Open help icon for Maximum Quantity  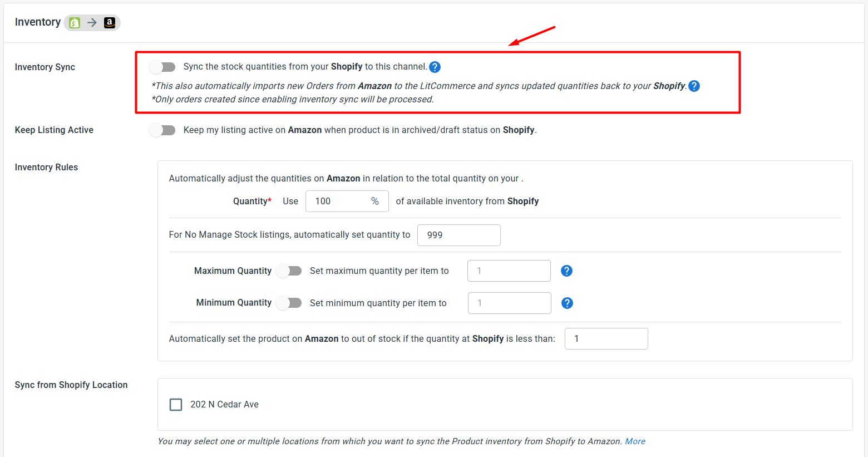point(566,271)
